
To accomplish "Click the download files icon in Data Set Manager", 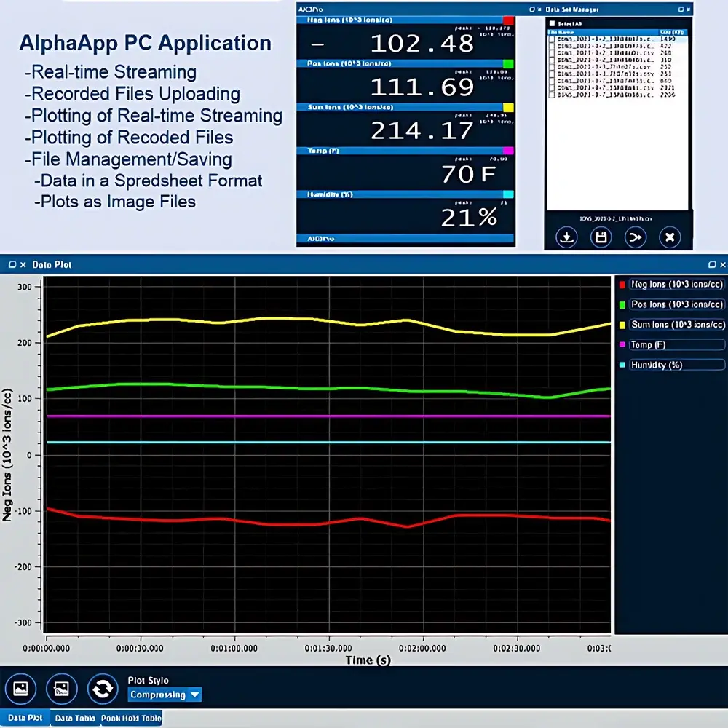I will (566, 237).
